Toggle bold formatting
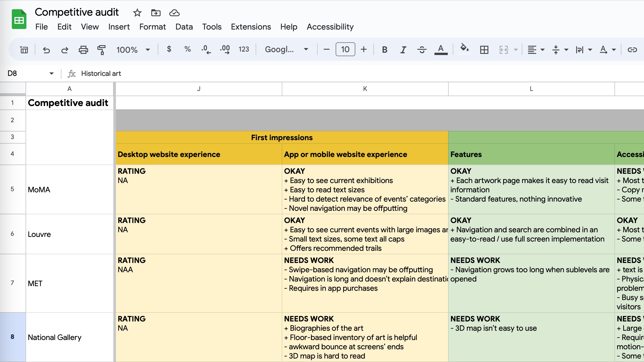This screenshot has width=644, height=362. pos(385,50)
